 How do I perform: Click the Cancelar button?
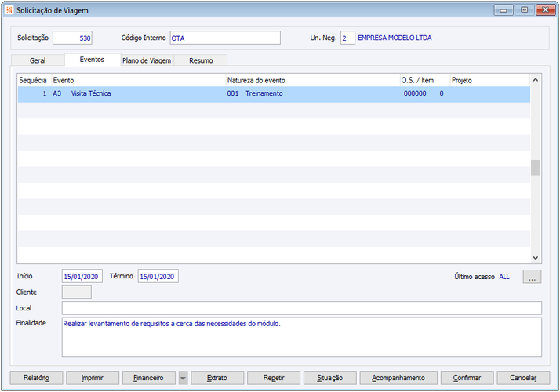[x=523, y=378]
